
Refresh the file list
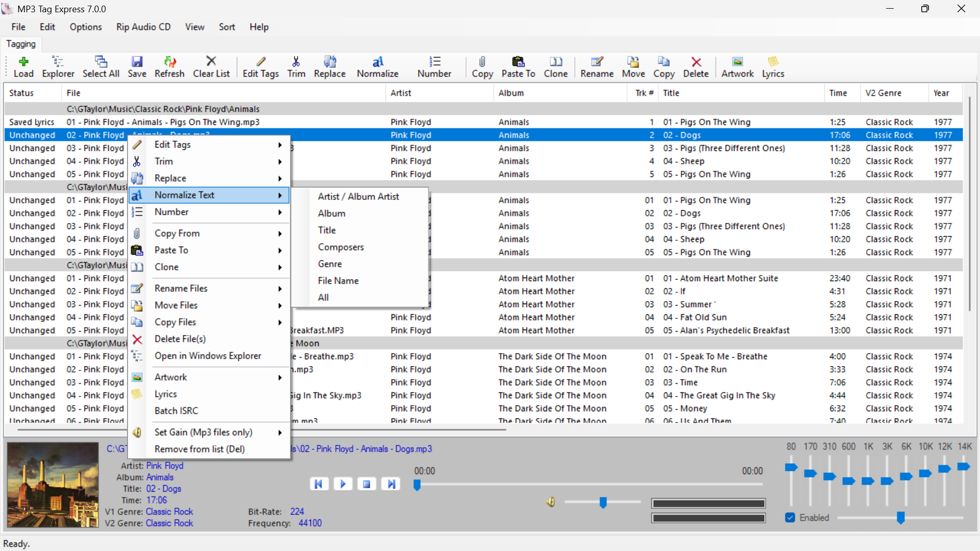169,67
